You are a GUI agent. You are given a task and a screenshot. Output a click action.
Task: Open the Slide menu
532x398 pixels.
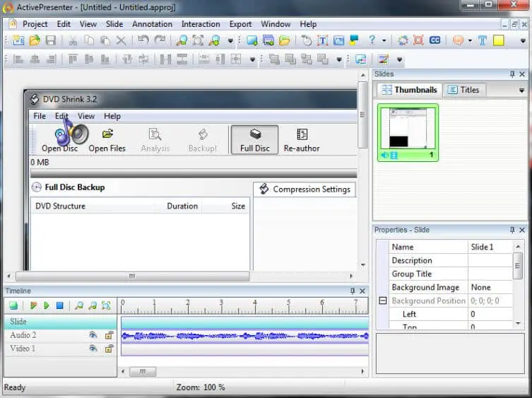coord(114,24)
